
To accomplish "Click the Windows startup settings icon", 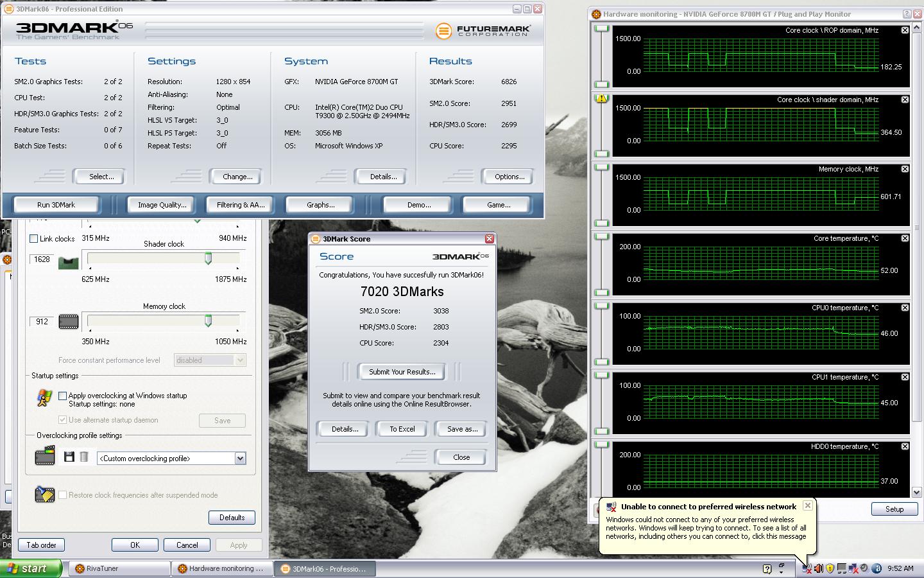I will [x=44, y=398].
